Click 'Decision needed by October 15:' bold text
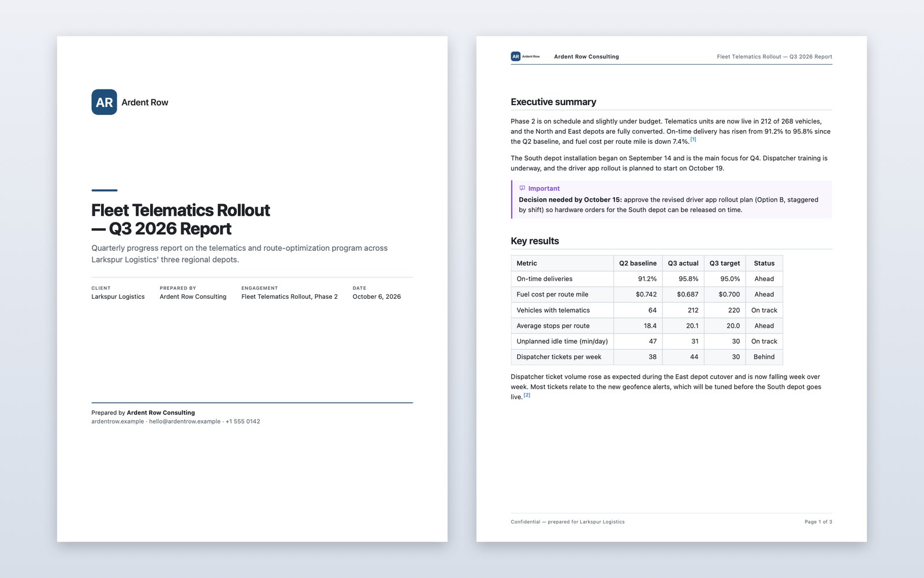The image size is (924, 578). pyautogui.click(x=570, y=199)
